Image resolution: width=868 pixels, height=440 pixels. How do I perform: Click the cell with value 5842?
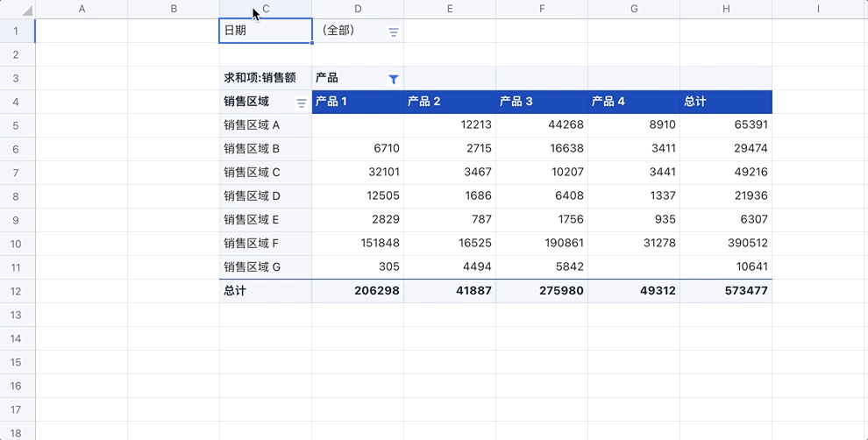541,267
